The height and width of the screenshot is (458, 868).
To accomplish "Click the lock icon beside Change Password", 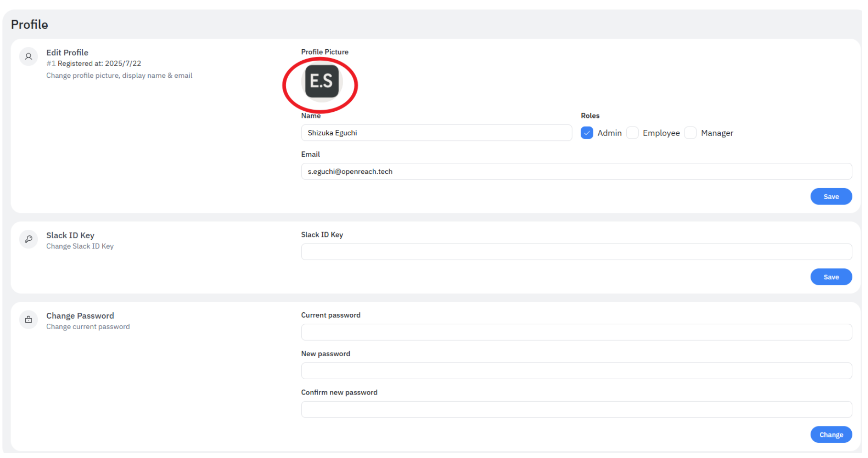I will click(29, 320).
